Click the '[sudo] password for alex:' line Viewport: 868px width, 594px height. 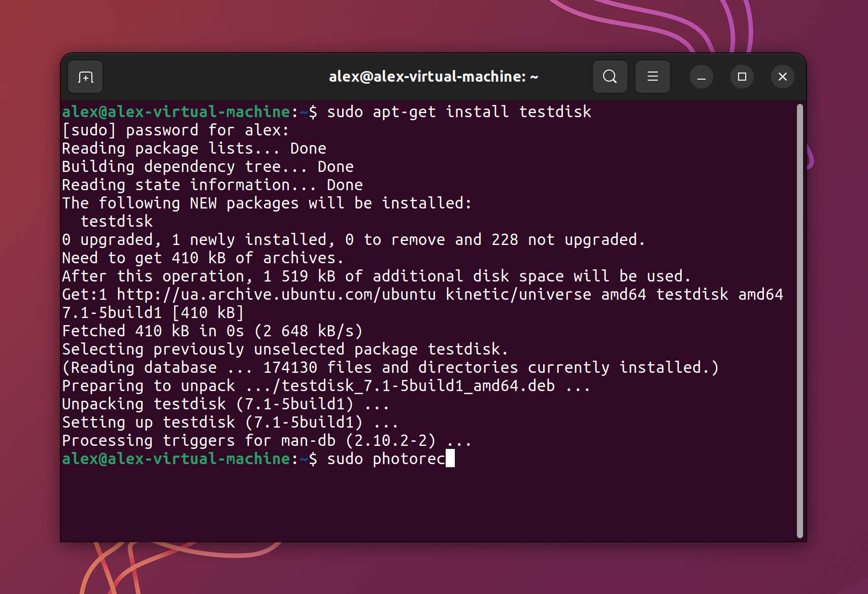point(176,130)
